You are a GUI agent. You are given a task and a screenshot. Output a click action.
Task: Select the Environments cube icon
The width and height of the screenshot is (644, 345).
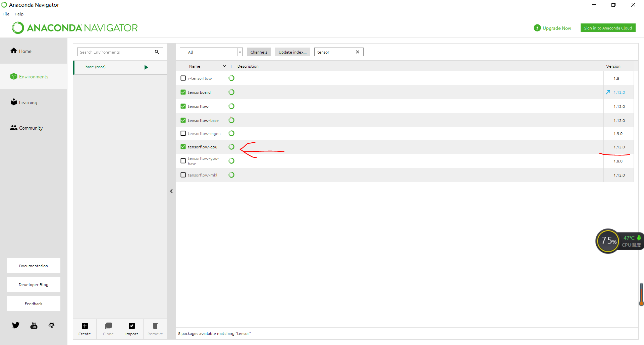tap(14, 76)
